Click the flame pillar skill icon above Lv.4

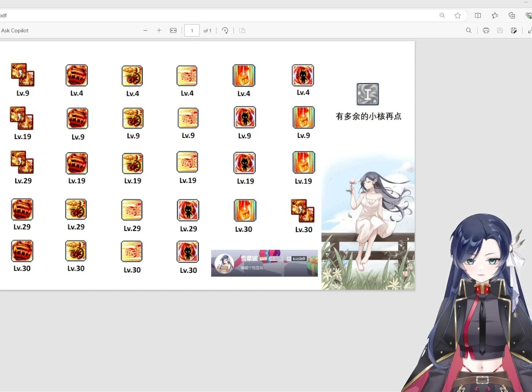(x=244, y=75)
